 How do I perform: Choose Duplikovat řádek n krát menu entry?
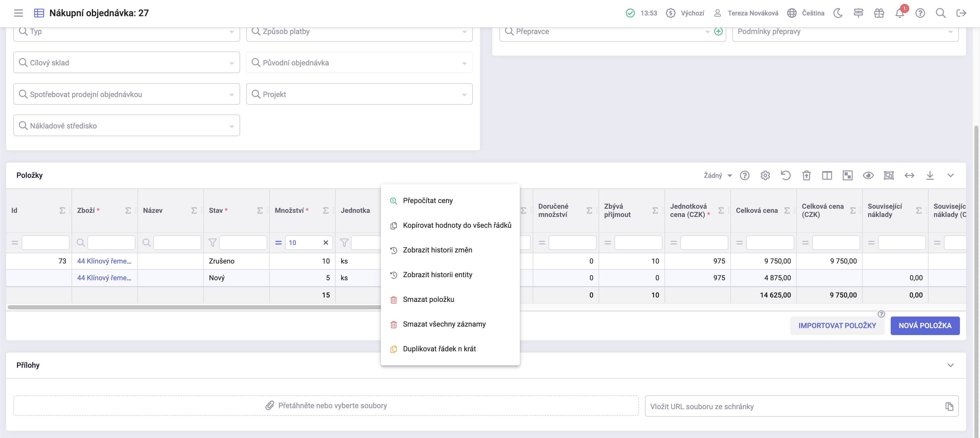coord(439,349)
